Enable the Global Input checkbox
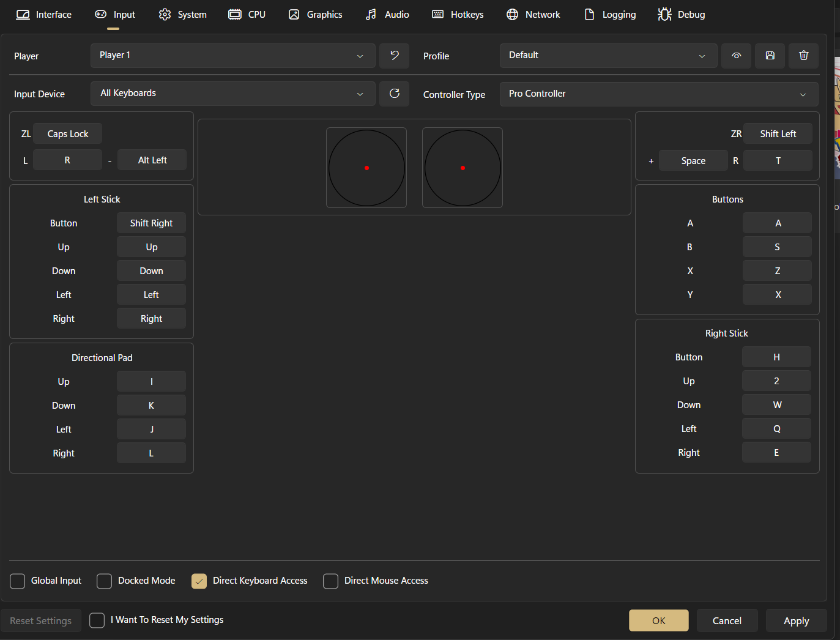The height and width of the screenshot is (640, 840). [x=18, y=581]
